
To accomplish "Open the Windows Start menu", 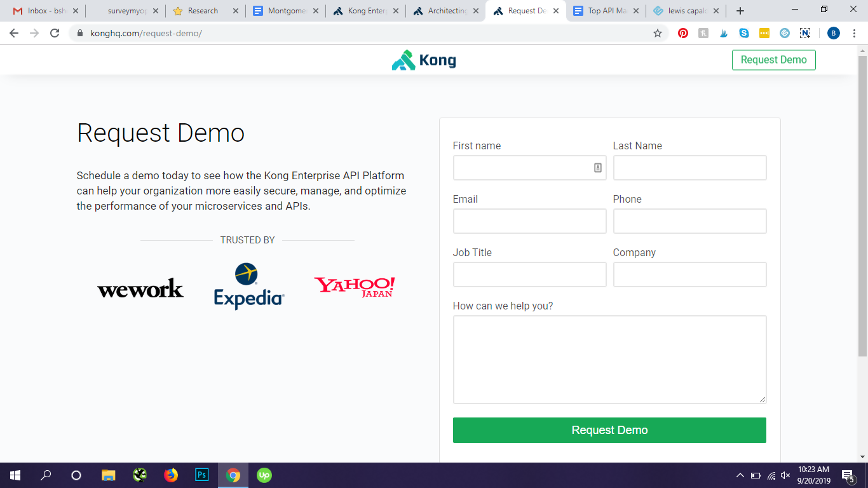I will [15, 475].
